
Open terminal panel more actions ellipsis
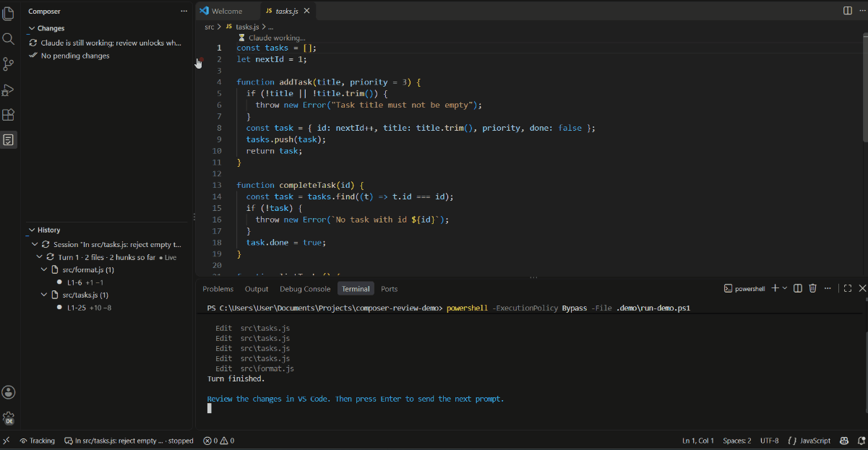click(x=828, y=288)
